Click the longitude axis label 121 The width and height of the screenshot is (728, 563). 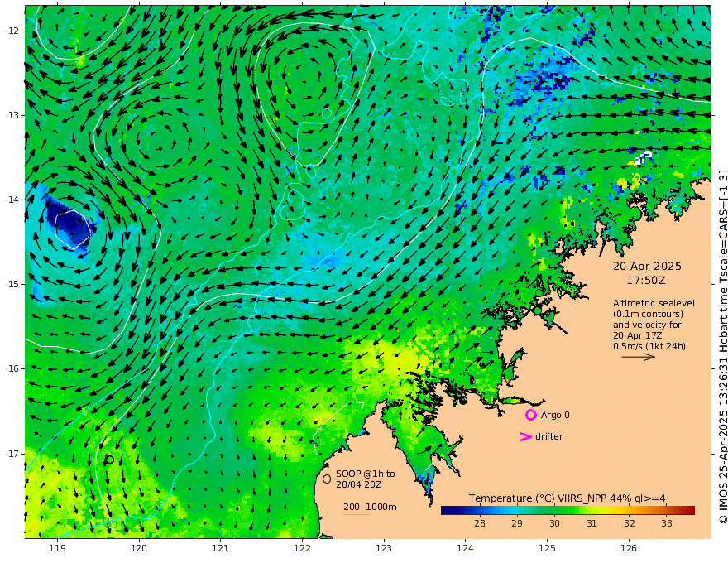(221, 549)
